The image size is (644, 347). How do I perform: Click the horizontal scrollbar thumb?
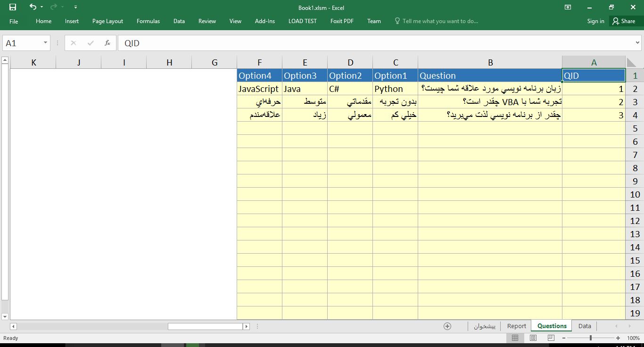[x=205, y=326]
